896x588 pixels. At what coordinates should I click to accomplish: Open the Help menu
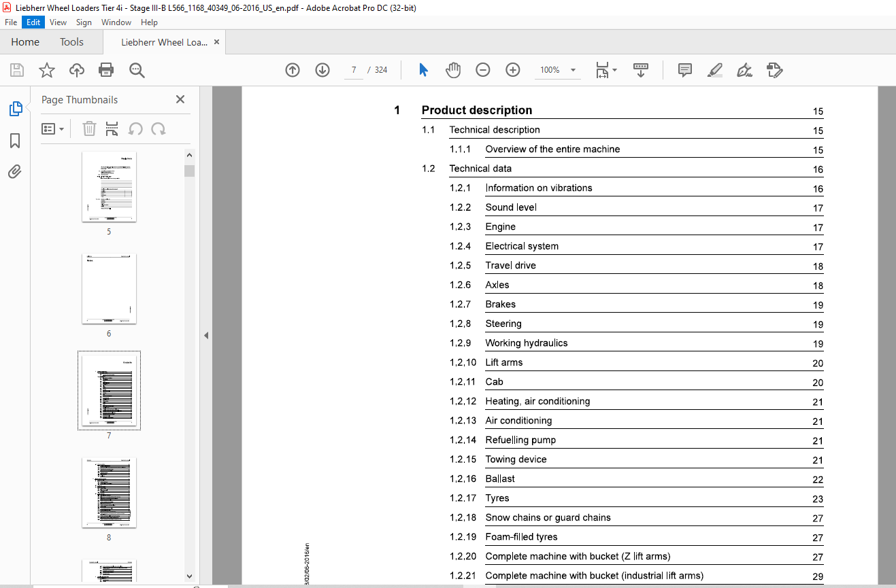pyautogui.click(x=149, y=22)
